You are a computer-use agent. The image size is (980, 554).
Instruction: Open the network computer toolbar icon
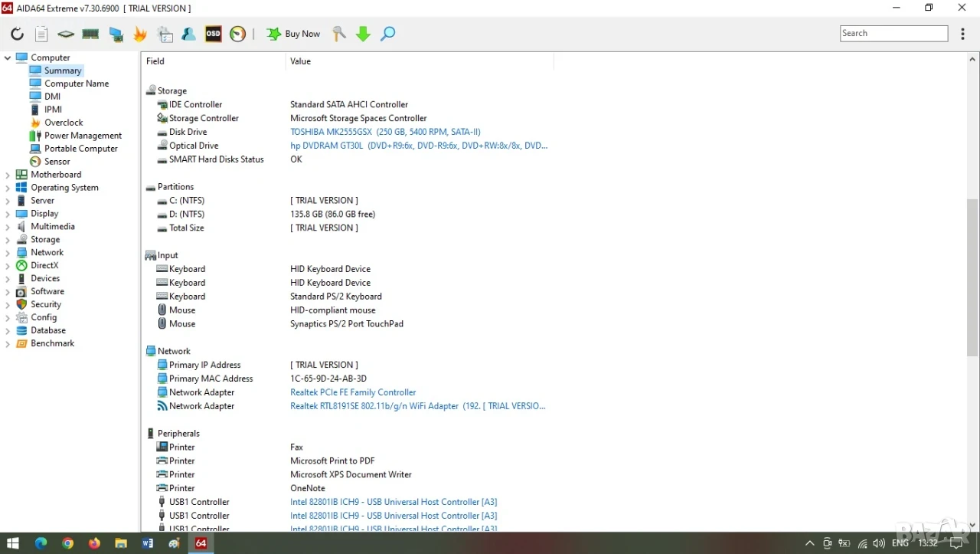(116, 34)
